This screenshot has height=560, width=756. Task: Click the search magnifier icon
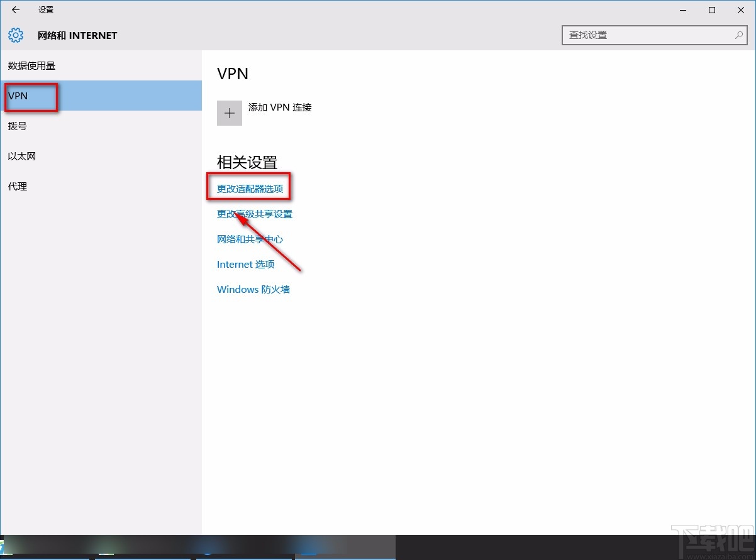pos(739,35)
